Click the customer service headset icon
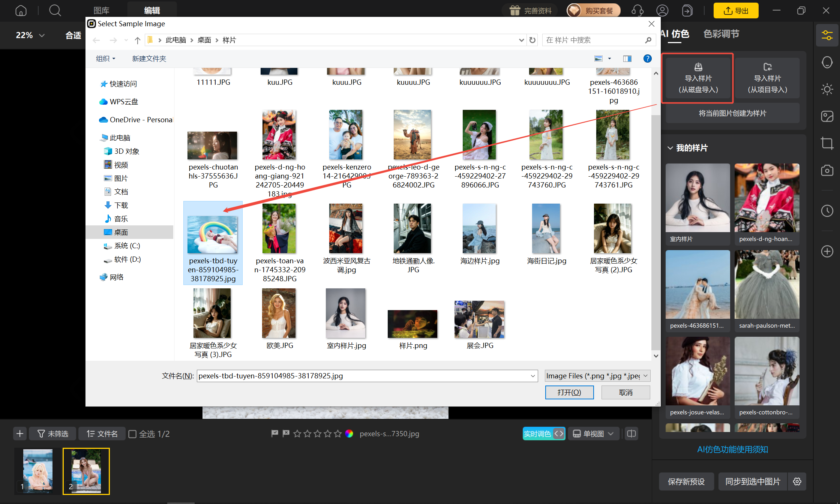This screenshot has width=840, height=504. [637, 10]
